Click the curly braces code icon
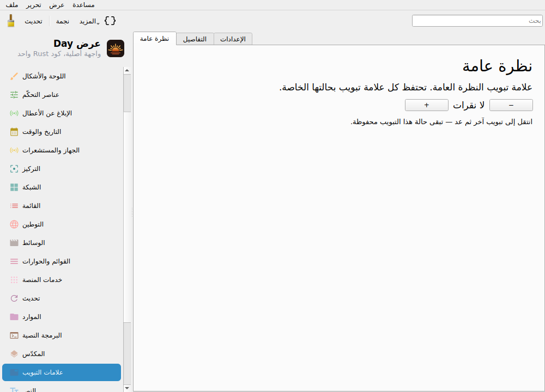This screenshot has height=392, width=545. pos(110,21)
